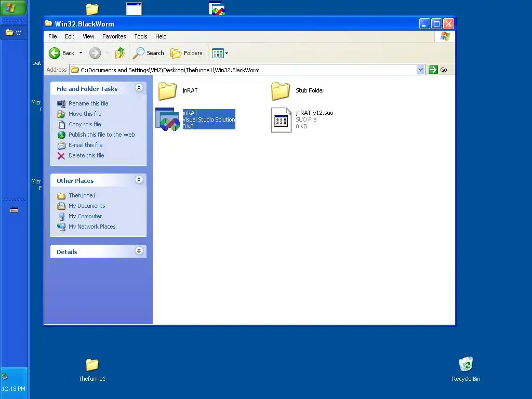Click the Go button
The width and height of the screenshot is (532, 399).
pyautogui.click(x=438, y=70)
